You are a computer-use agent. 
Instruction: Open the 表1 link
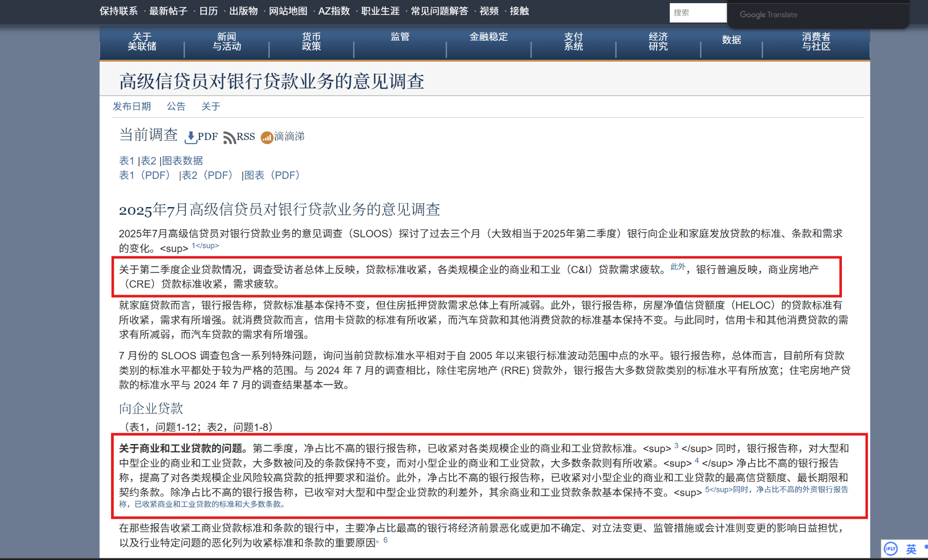click(126, 161)
